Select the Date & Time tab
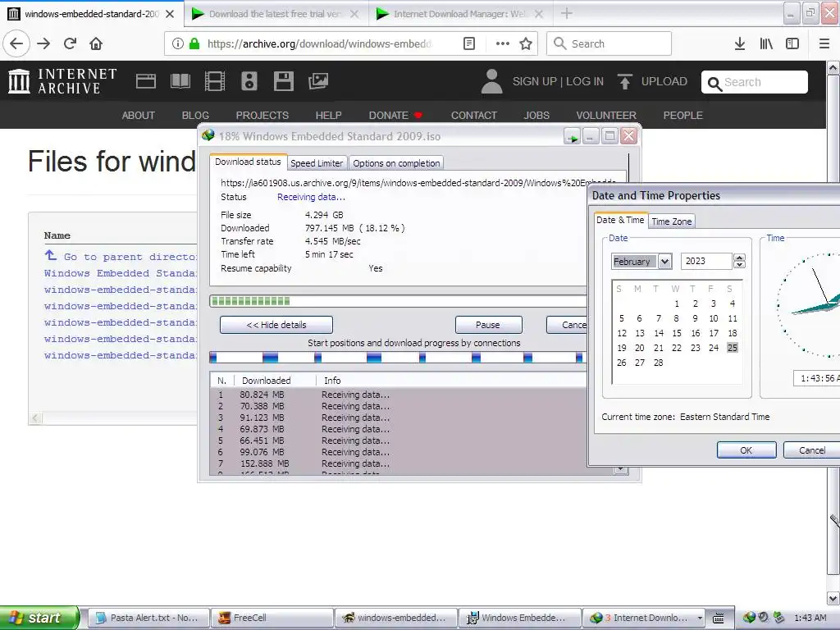Screen dimensions: 840x630 [620, 220]
